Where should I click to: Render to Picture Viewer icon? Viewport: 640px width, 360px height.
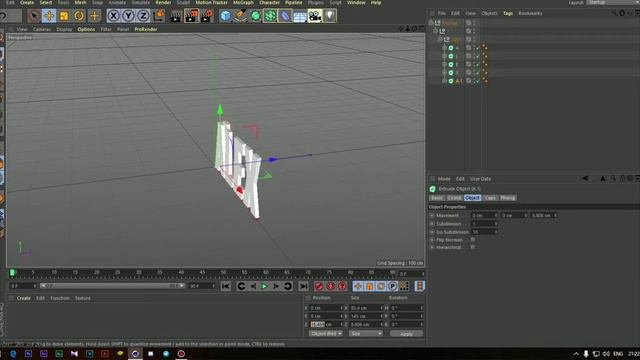(x=191, y=16)
